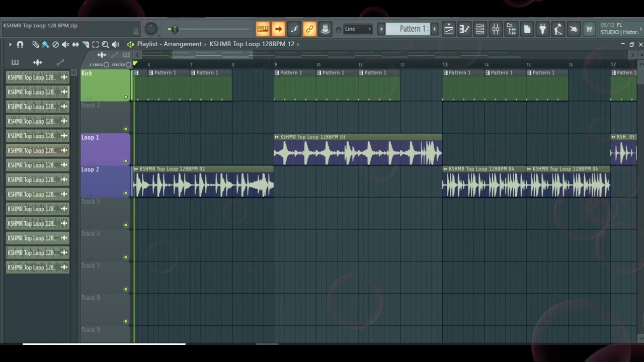644x362 pixels.
Task: Open the plugin database plug icon
Action: (542, 29)
